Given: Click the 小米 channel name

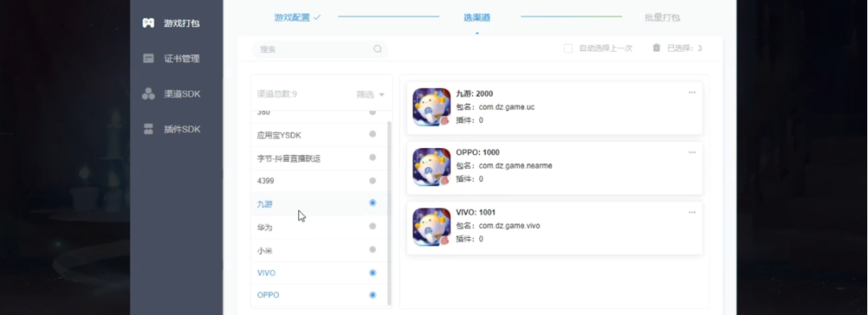Looking at the screenshot, I should [x=264, y=251].
